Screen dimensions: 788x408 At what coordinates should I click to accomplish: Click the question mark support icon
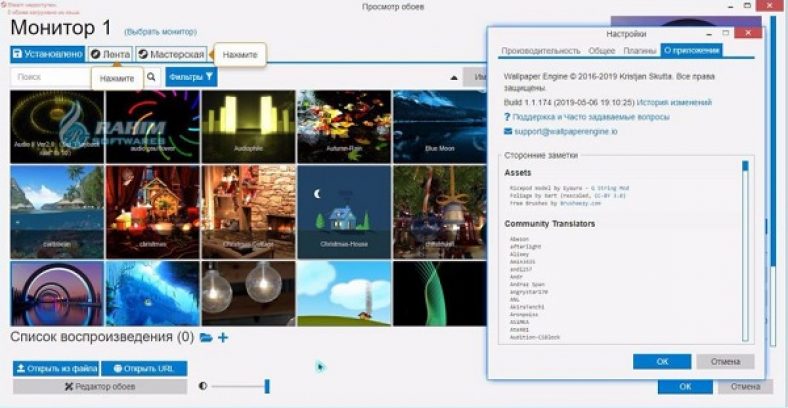pos(507,117)
